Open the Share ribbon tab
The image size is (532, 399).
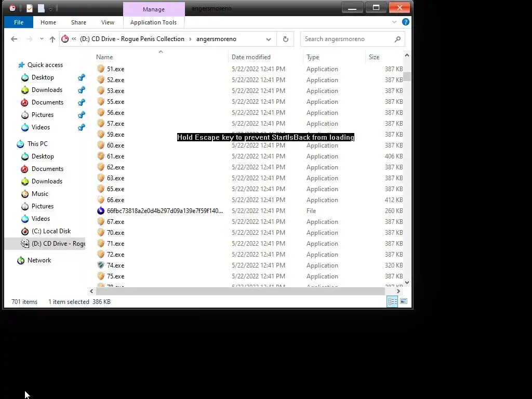click(78, 22)
